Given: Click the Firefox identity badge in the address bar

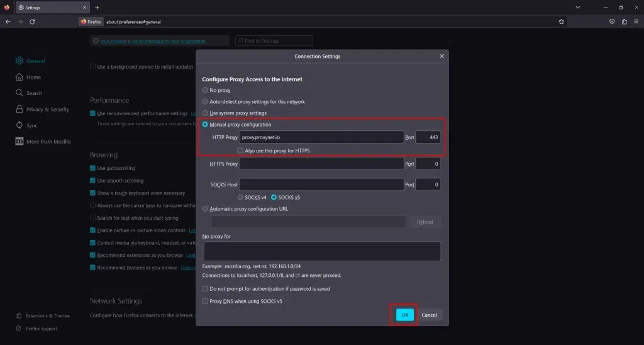Looking at the screenshot, I should click(x=91, y=22).
